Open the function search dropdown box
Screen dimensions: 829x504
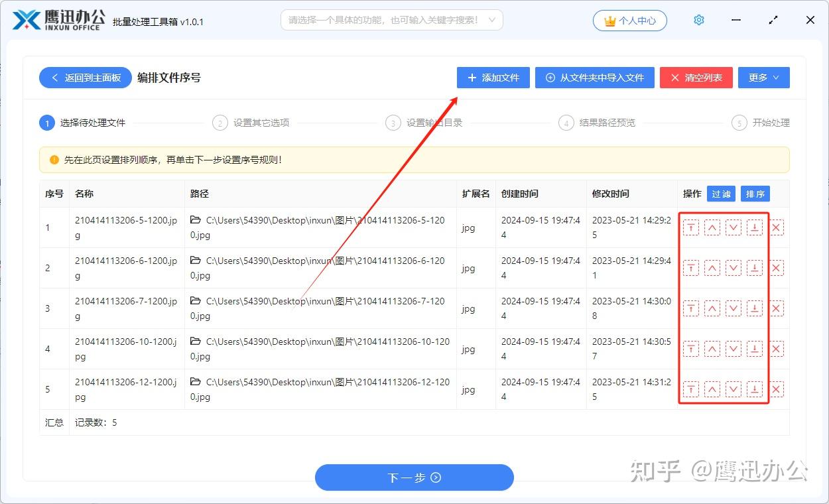coord(392,20)
